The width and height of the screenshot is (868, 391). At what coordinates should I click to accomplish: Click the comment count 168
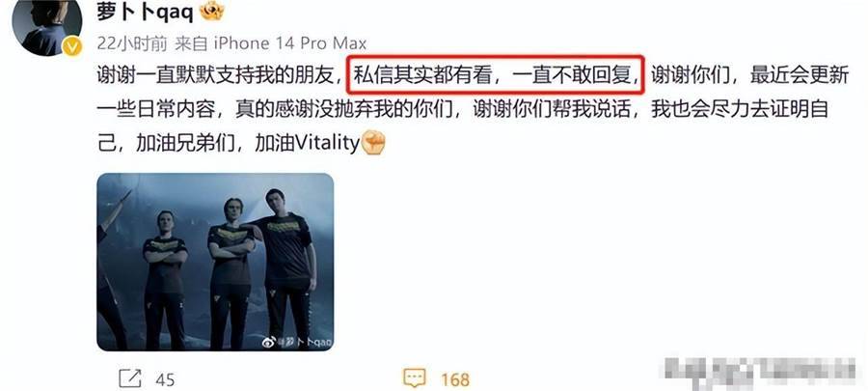point(455,380)
